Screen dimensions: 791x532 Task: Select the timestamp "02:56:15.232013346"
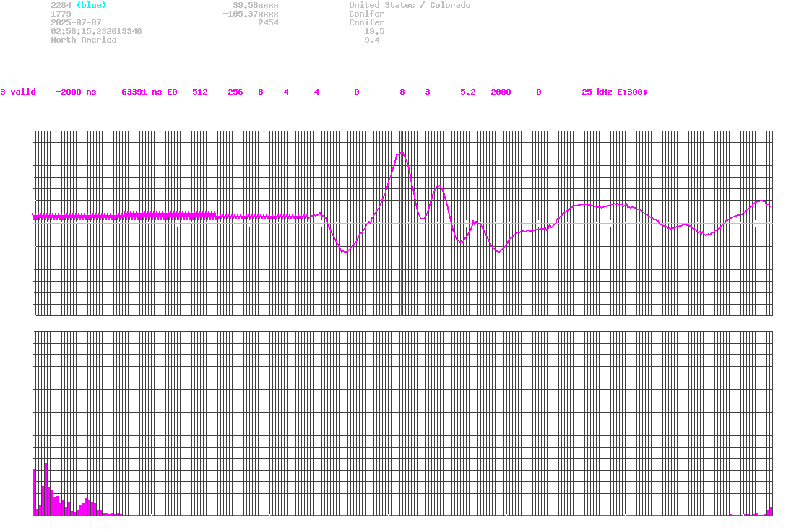pyautogui.click(x=96, y=31)
